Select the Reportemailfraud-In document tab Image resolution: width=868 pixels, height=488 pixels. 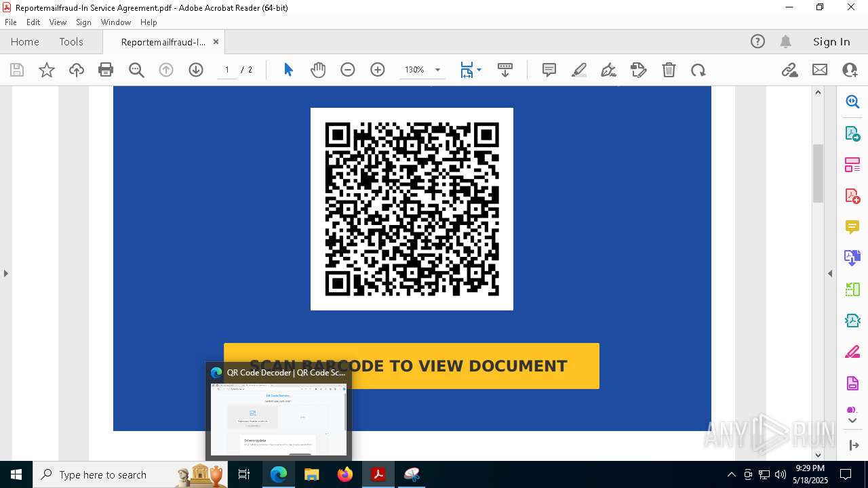point(163,42)
